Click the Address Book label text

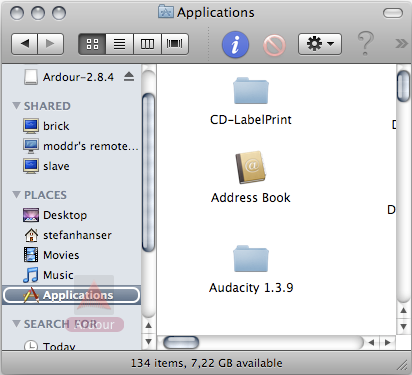(x=251, y=198)
